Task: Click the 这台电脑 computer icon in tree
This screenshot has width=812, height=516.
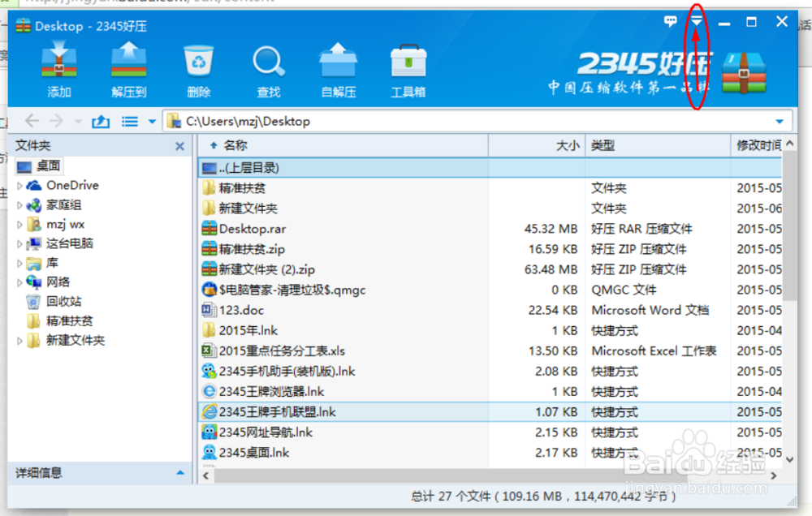Action: [34, 243]
